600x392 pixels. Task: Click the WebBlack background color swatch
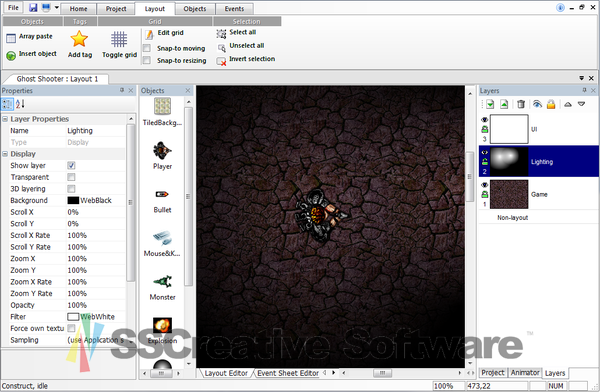(73, 200)
